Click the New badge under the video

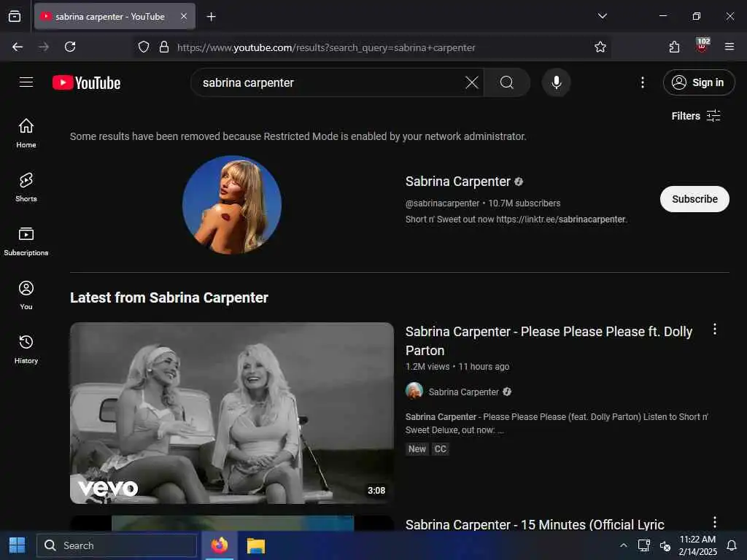coord(417,449)
